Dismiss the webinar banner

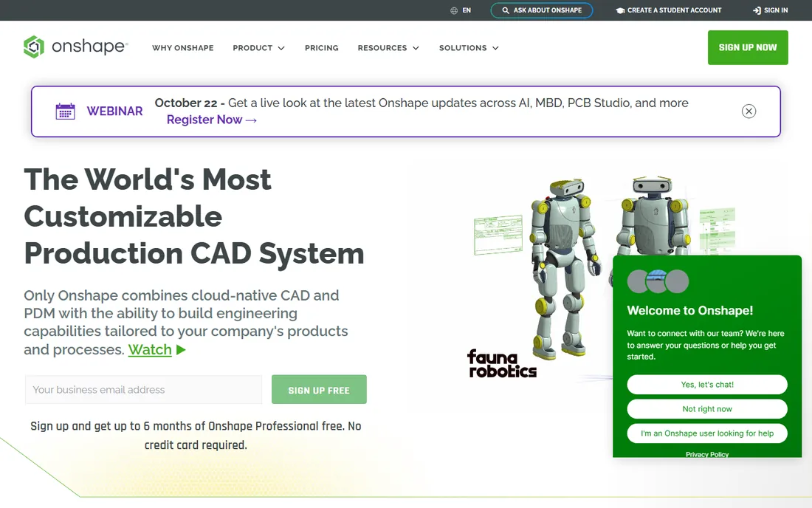click(749, 111)
